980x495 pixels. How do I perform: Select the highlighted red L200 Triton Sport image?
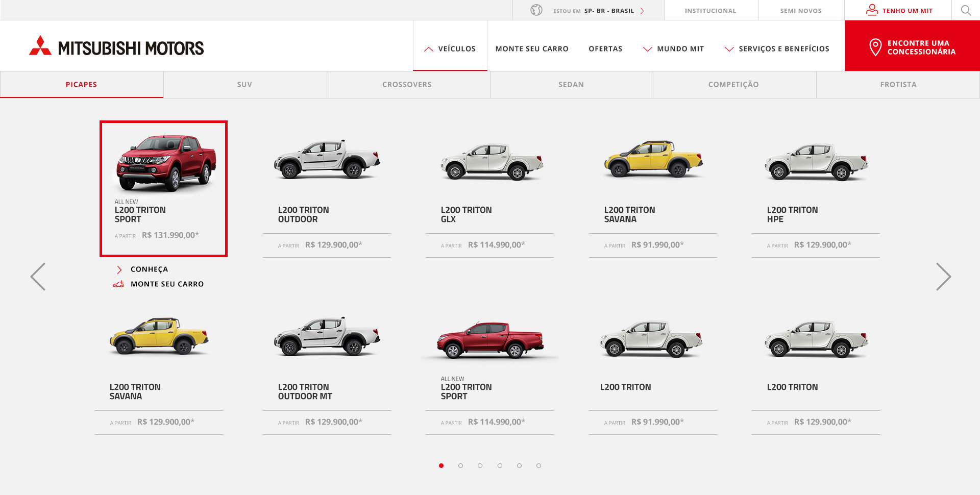[166, 162]
